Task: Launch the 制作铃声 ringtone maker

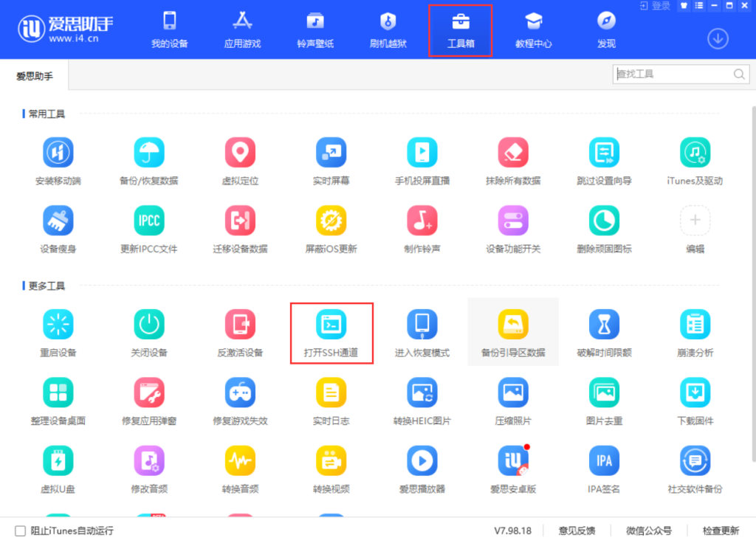Action: [x=422, y=221]
